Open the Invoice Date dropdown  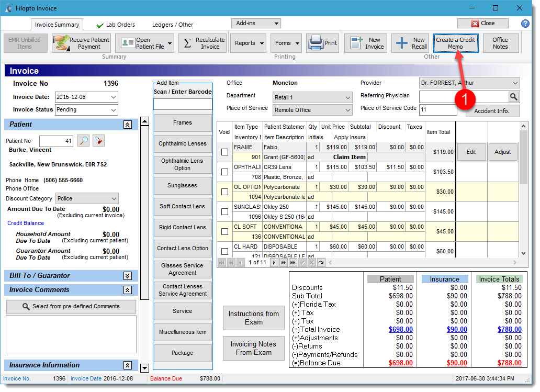pyautogui.click(x=114, y=97)
